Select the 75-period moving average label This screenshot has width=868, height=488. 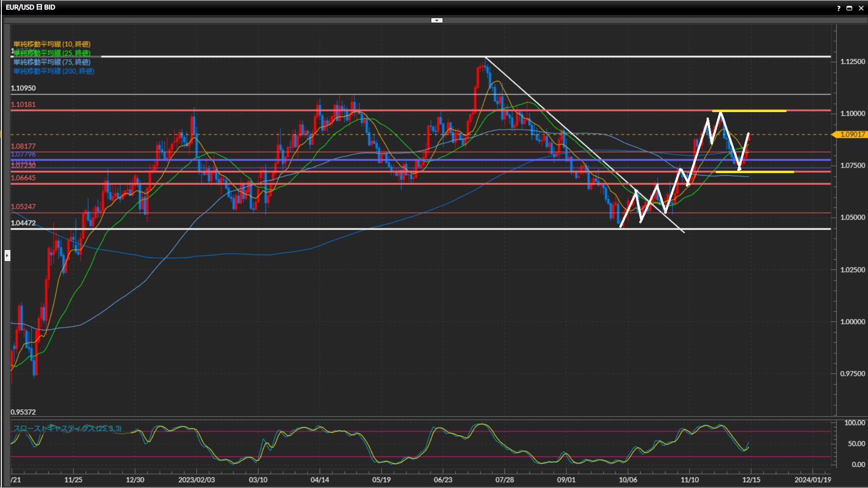click(x=52, y=62)
